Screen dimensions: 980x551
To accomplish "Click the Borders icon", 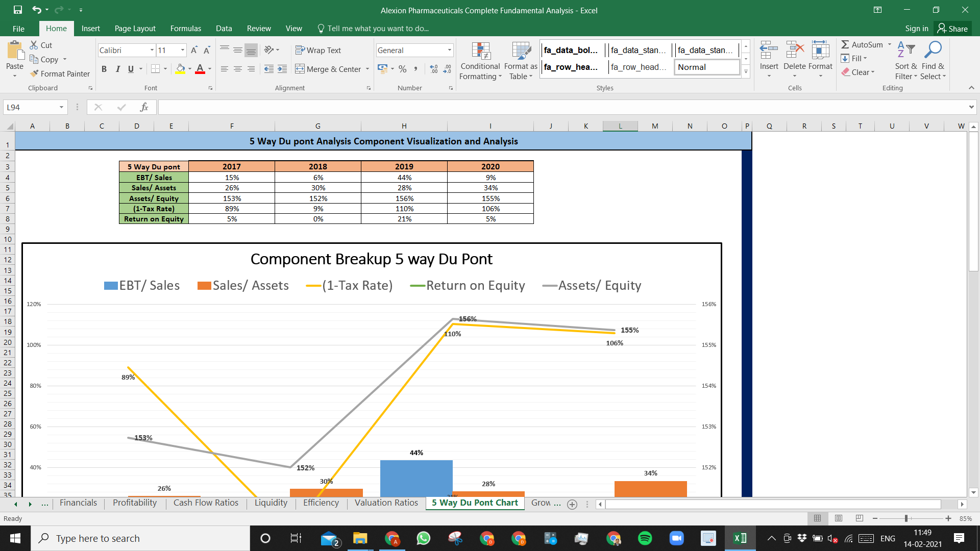I will pyautogui.click(x=156, y=69).
